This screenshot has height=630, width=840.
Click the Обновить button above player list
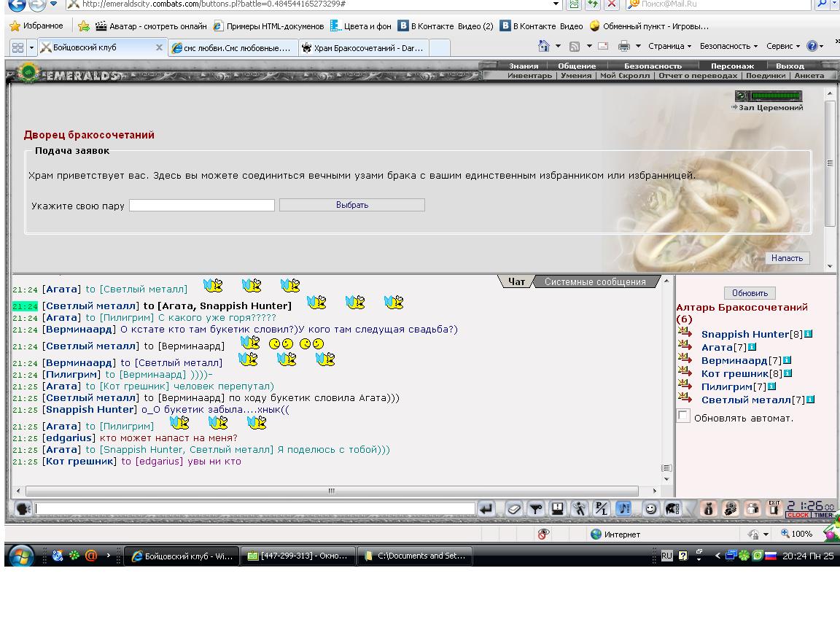pyautogui.click(x=750, y=293)
